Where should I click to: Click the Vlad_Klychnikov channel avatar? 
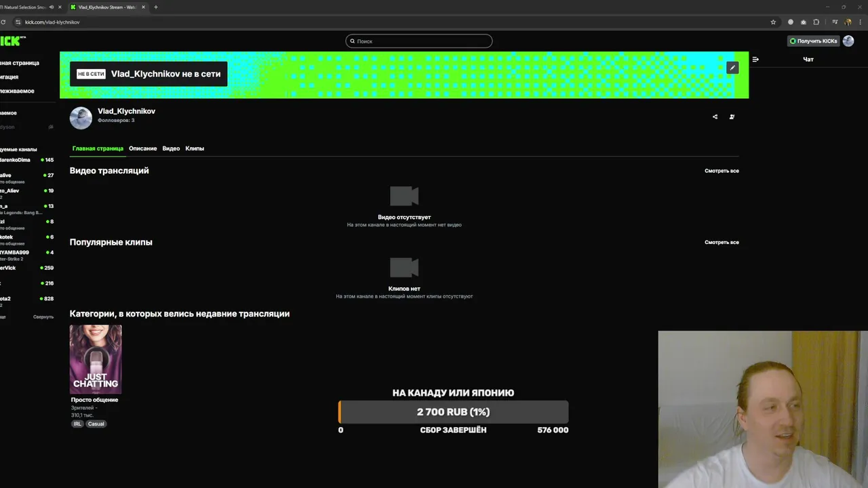[x=81, y=118]
